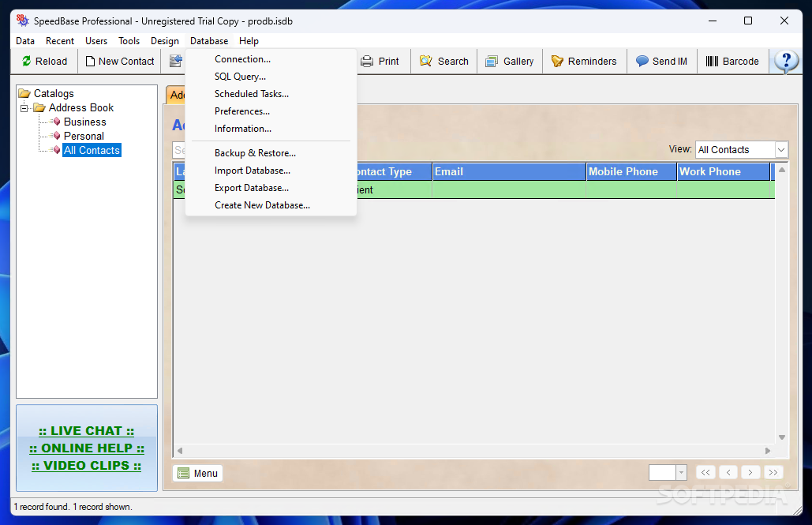
Task: Click the LIVE CHAT link
Action: (x=87, y=431)
